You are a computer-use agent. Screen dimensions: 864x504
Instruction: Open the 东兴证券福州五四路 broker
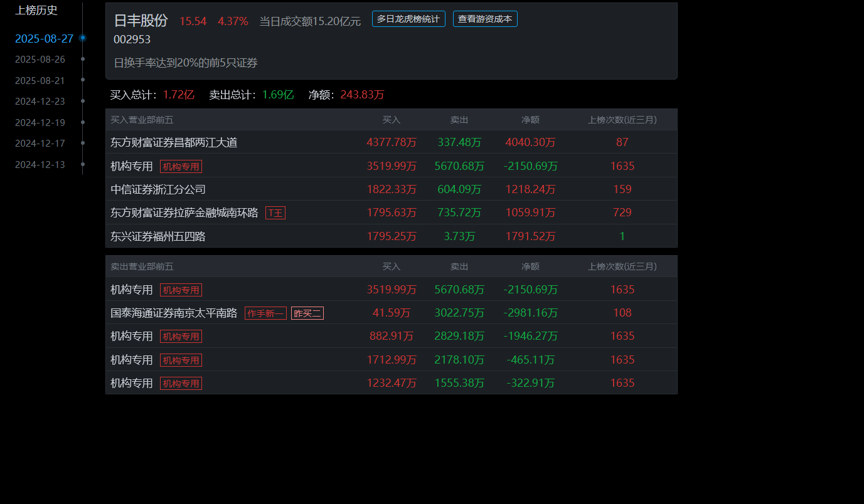tap(158, 236)
